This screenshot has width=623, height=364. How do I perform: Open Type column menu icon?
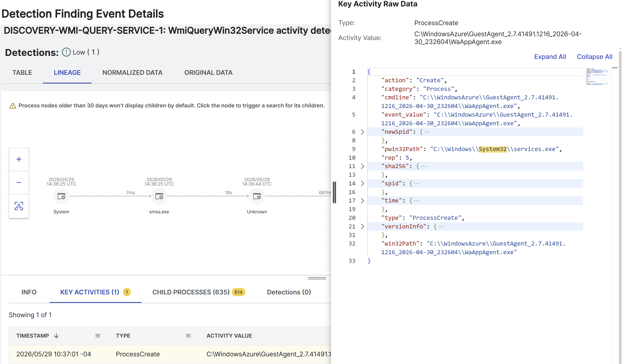[188, 336]
